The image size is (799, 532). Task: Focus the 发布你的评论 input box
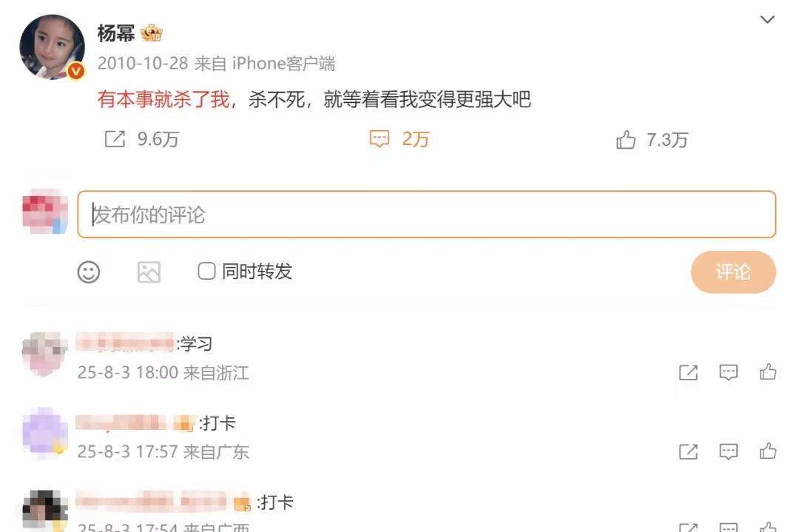click(x=427, y=214)
